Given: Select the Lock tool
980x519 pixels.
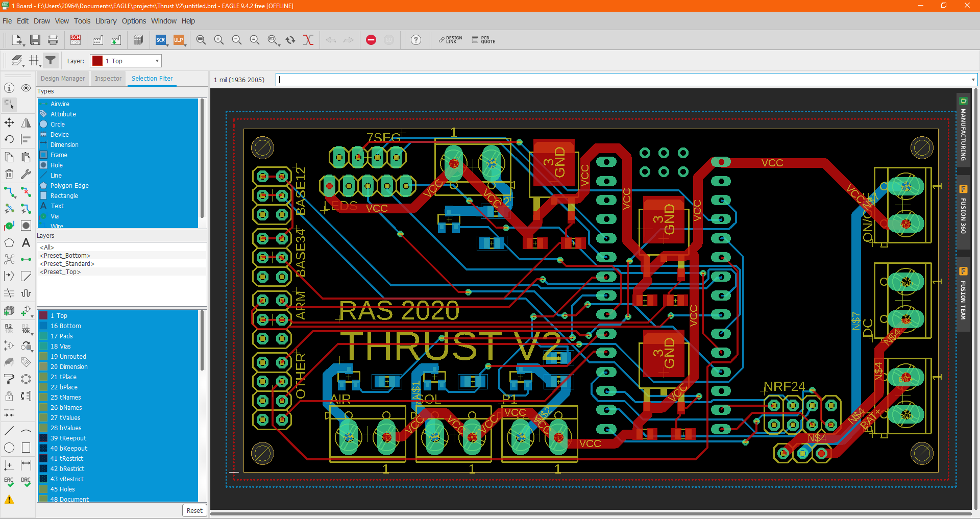Looking at the screenshot, I should (9, 396).
